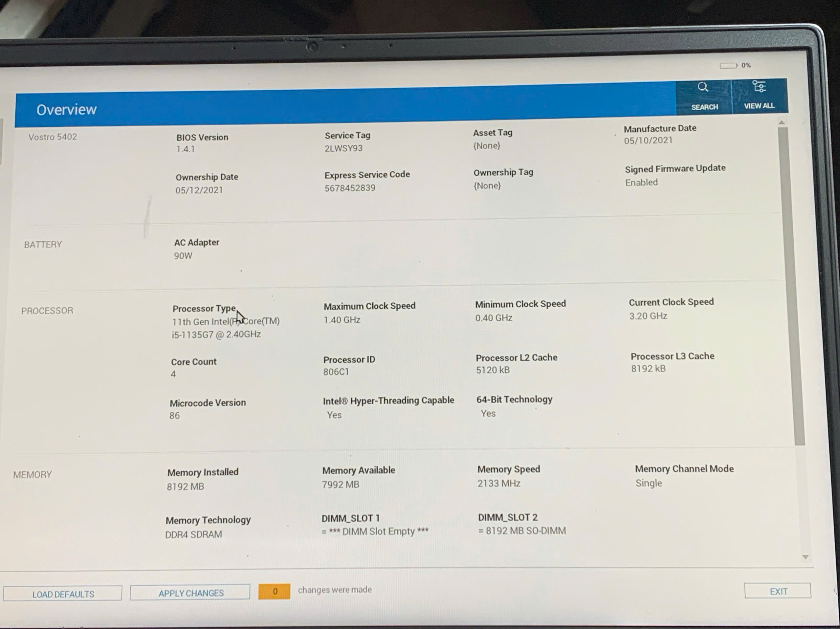Open the VIEW ALL settings tree icon
This screenshot has height=629, width=840.
pos(759,87)
